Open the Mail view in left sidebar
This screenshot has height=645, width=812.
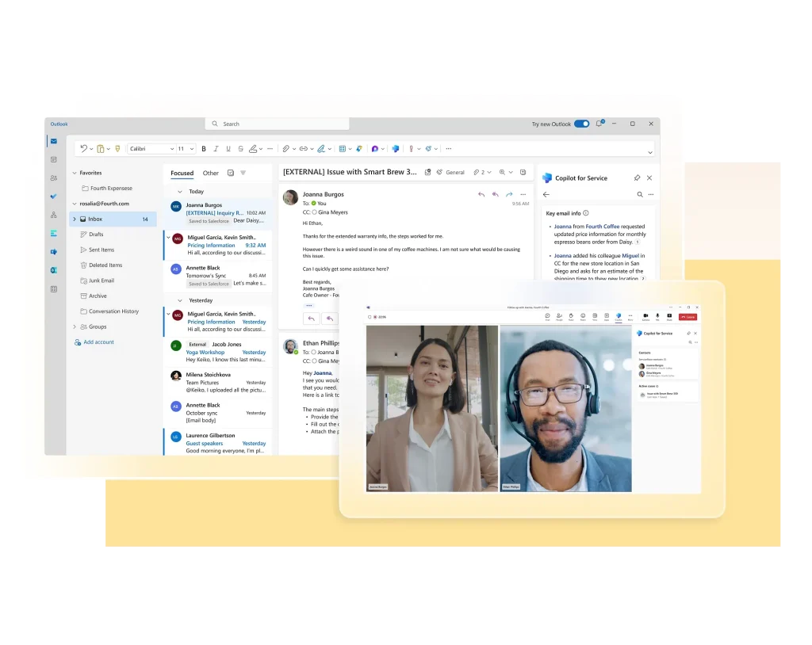(x=54, y=141)
